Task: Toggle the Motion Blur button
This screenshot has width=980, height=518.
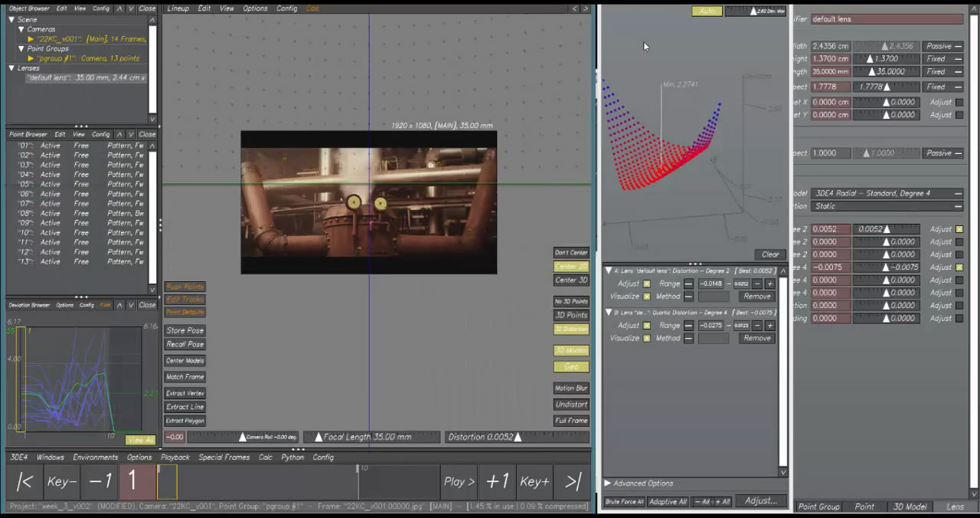Action: point(571,388)
